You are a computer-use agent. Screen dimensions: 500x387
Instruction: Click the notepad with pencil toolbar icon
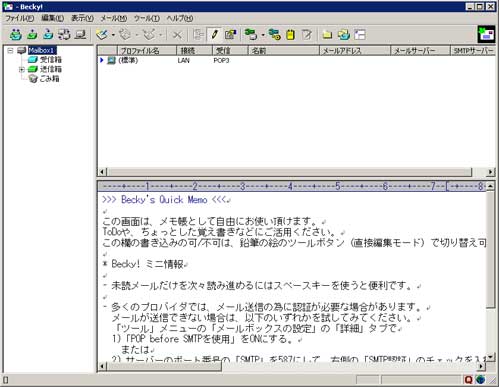(x=307, y=35)
